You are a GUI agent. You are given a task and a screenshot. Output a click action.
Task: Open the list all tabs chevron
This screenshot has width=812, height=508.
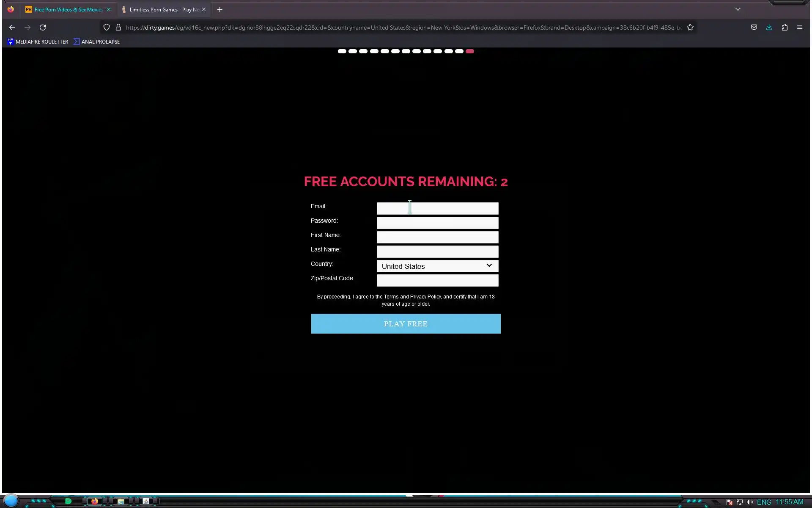[x=738, y=9]
